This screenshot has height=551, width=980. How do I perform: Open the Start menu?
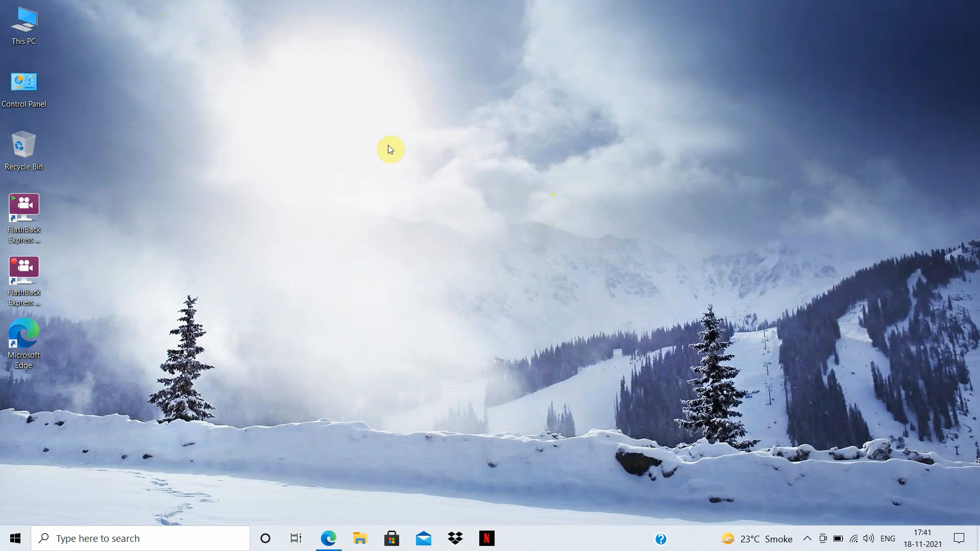click(x=15, y=538)
